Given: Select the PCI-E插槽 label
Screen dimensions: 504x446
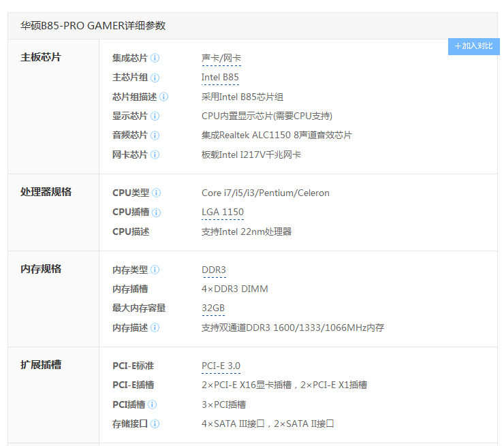Looking at the screenshot, I should 133,385.
